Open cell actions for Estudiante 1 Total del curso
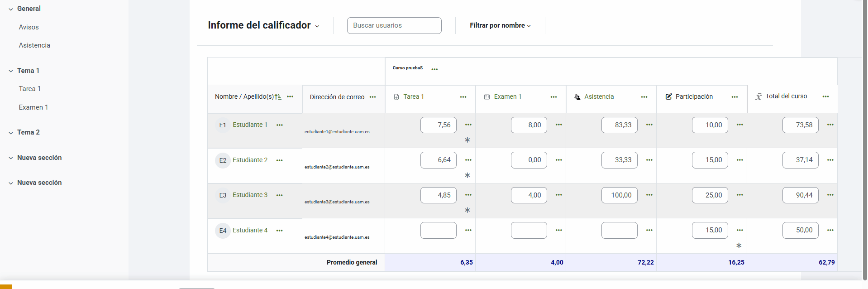This screenshot has width=868, height=289. [x=830, y=125]
